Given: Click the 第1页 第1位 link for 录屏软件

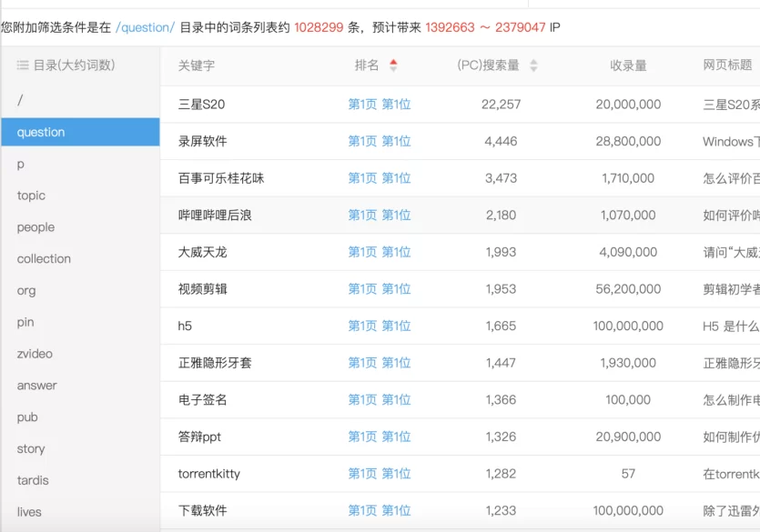Looking at the screenshot, I should pos(379,142).
